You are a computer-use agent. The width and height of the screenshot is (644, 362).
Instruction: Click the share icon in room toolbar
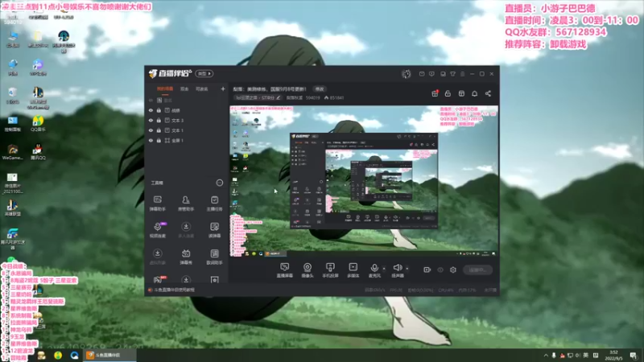pyautogui.click(x=488, y=93)
